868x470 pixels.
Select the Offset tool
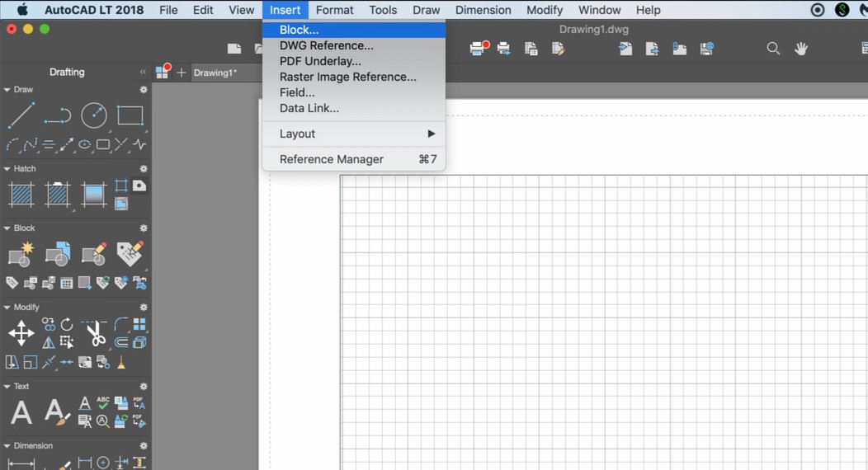pyautogui.click(x=121, y=343)
